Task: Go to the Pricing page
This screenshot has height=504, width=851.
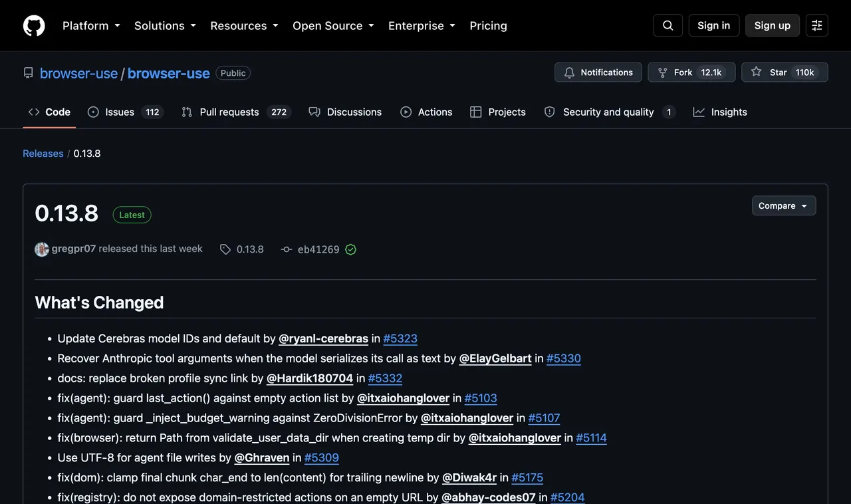Action: 488,25
